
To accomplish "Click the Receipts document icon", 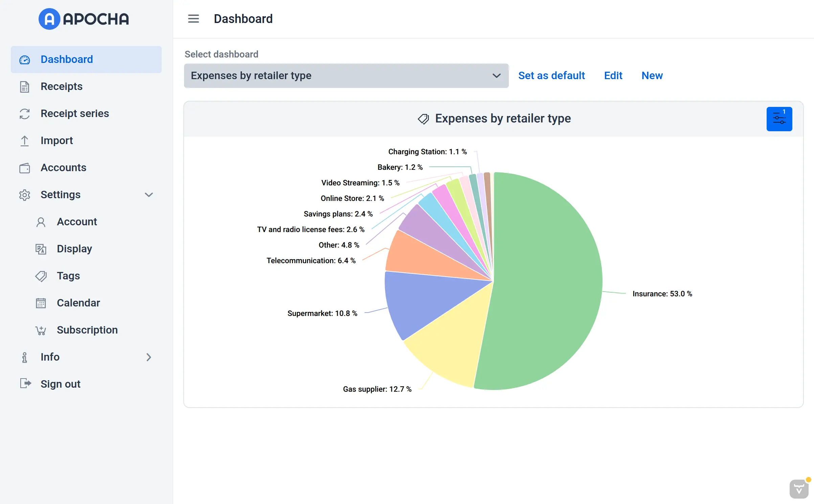I will click(x=24, y=87).
